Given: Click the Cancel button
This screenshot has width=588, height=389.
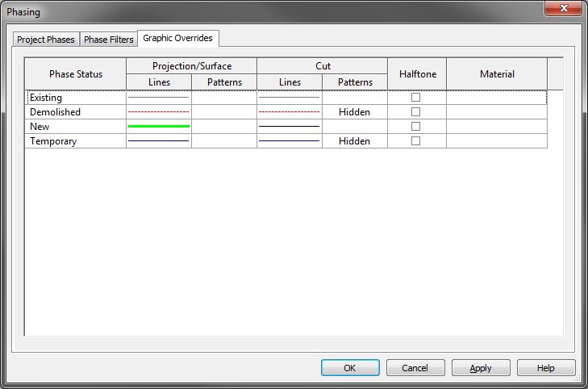Looking at the screenshot, I should pos(415,368).
